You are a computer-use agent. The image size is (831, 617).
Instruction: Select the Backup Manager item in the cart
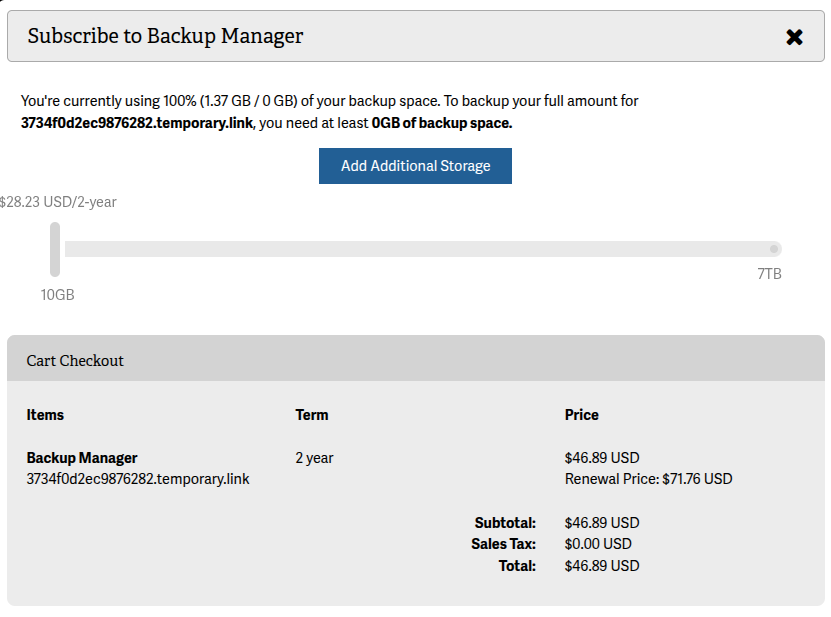[x=81, y=458]
